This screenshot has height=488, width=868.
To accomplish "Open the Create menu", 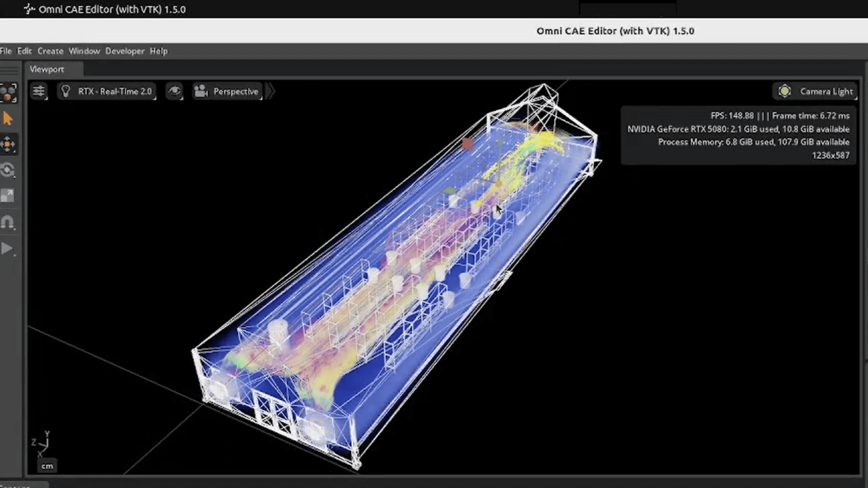I will pos(50,51).
